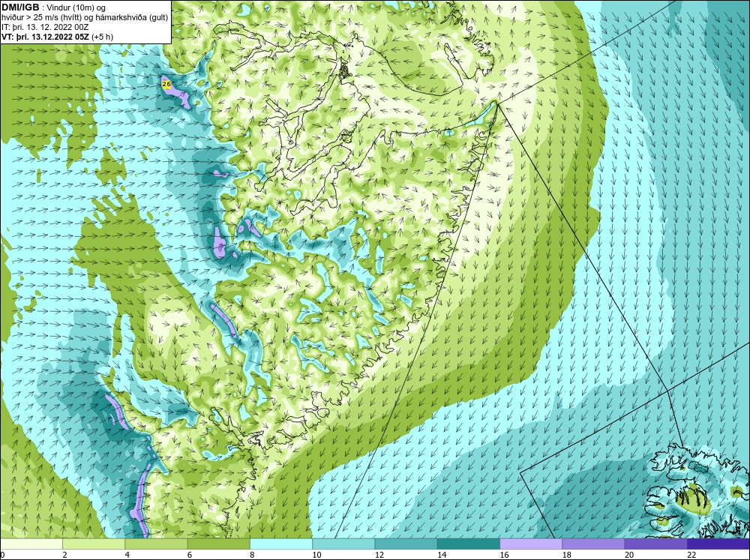
Task: Click the 4–6 m/s green legend swatch
Action: 156,544
